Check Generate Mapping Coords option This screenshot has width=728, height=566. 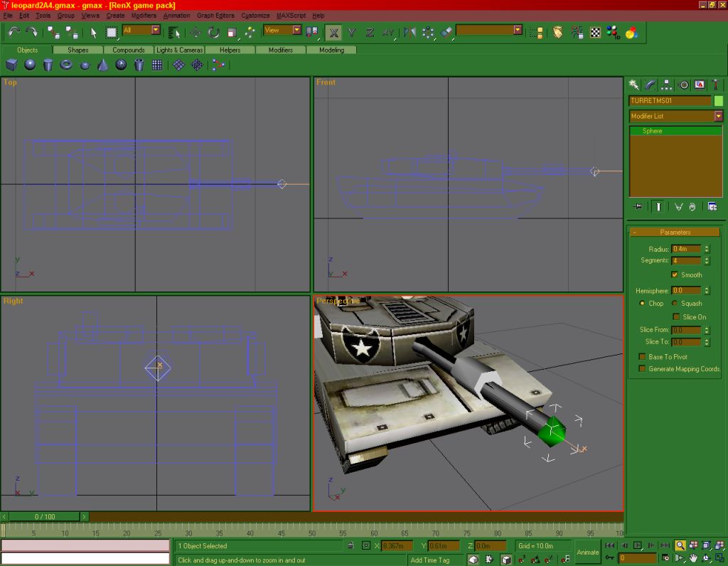click(643, 369)
